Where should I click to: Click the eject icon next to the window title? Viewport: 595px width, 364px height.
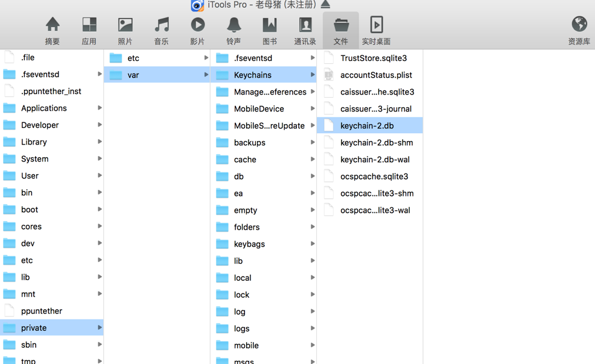pos(326,5)
